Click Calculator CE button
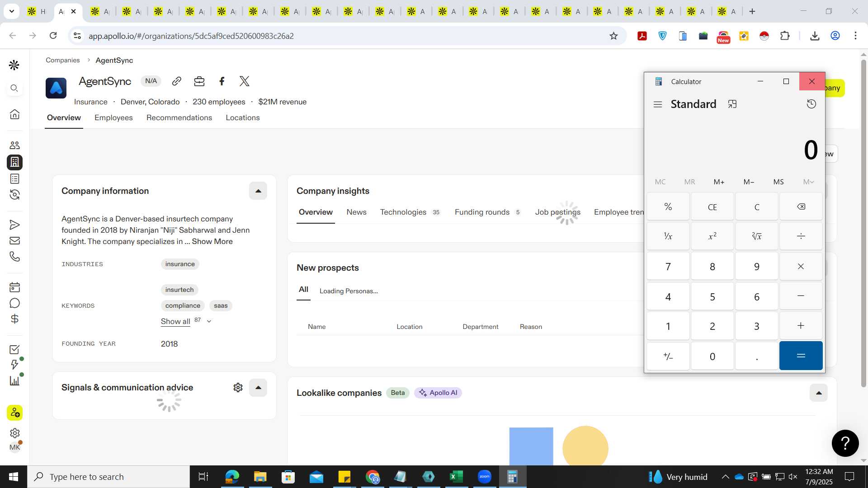The image size is (868, 488). [712, 206]
